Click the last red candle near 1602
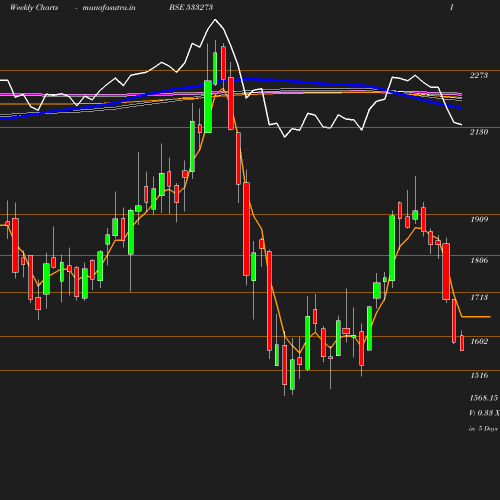 (x=462, y=343)
